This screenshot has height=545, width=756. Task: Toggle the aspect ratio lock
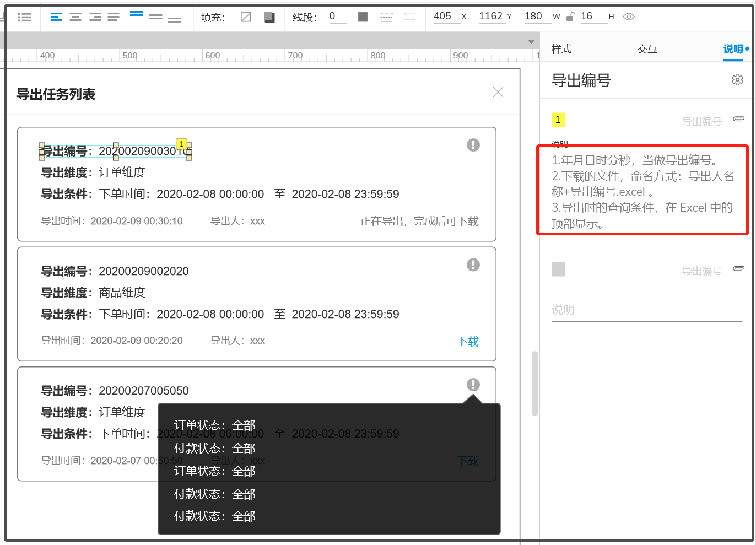(570, 17)
